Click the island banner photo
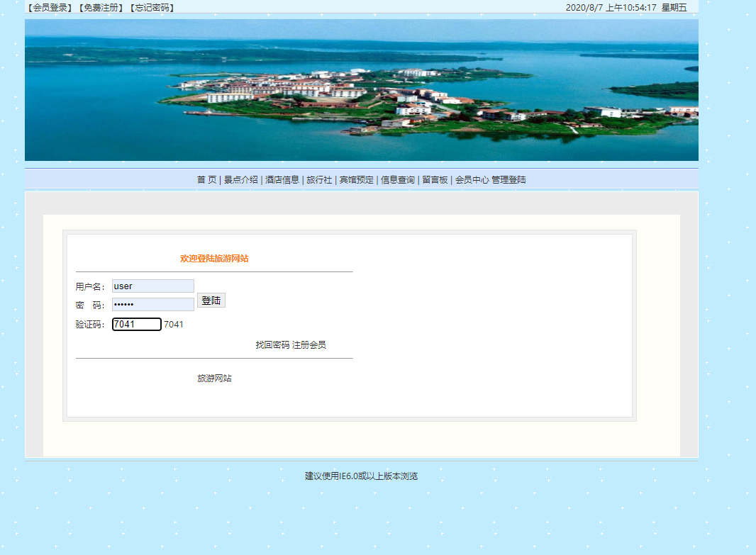 (362, 90)
